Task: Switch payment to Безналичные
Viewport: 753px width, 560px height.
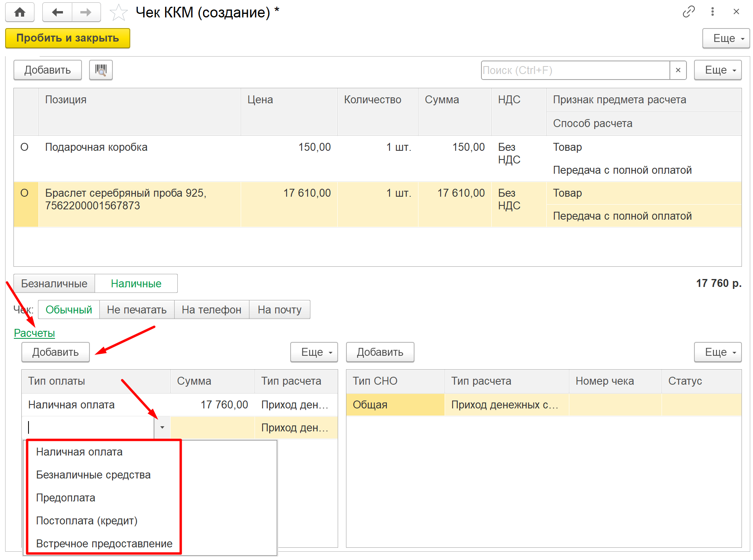Action: [54, 283]
